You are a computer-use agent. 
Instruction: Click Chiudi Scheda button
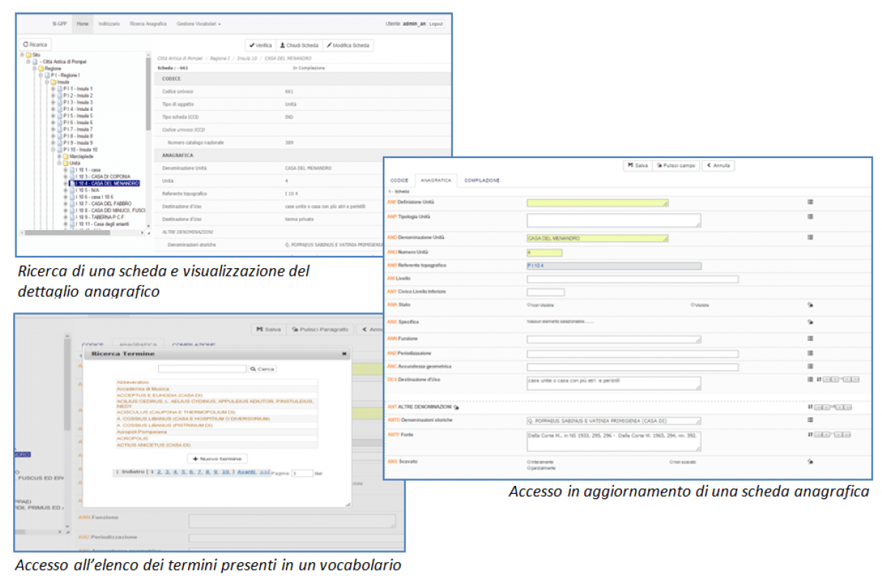click(299, 45)
